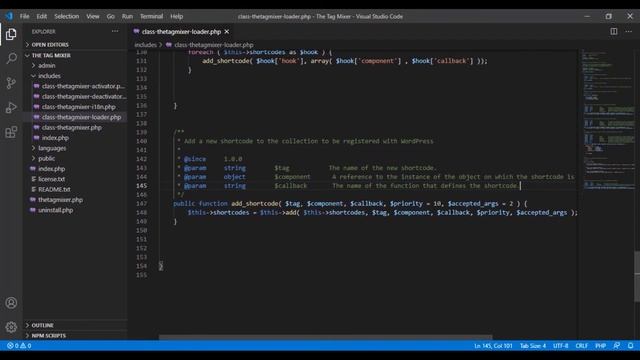This screenshot has height=360, width=640.
Task: Open the Run menu
Action: [x=127, y=16]
